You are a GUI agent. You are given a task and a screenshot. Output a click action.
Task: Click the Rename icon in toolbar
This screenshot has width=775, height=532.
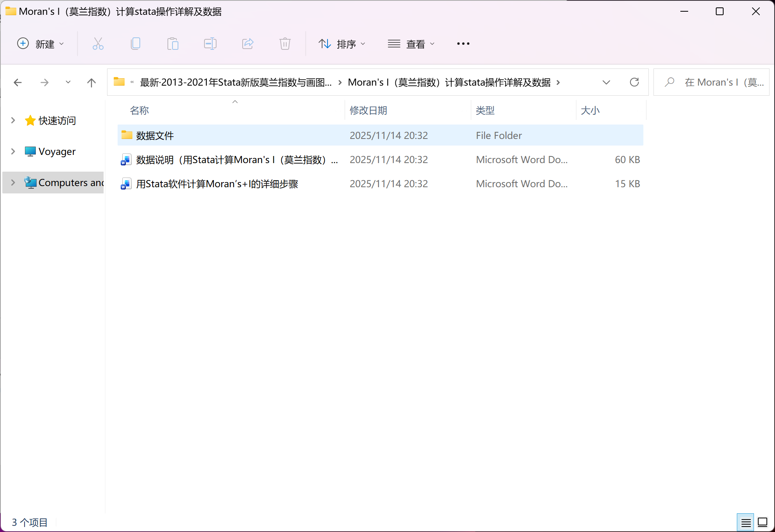(x=210, y=44)
